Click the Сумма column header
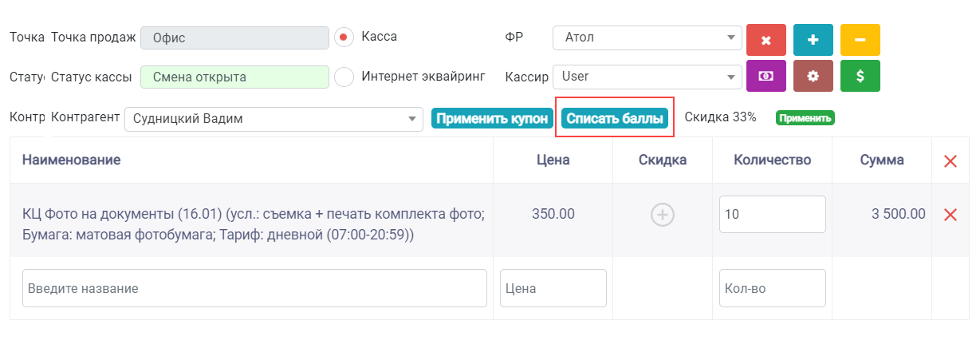The width and height of the screenshot is (980, 348). pos(882,160)
